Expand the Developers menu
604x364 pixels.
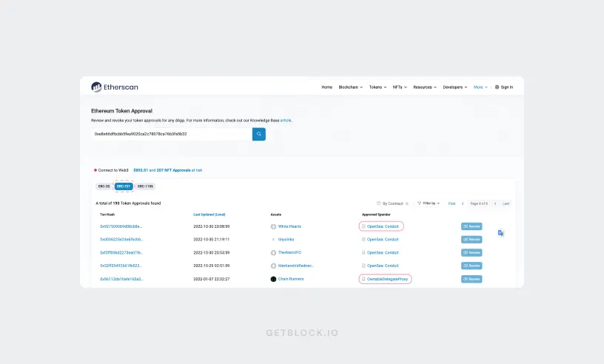[x=455, y=87]
